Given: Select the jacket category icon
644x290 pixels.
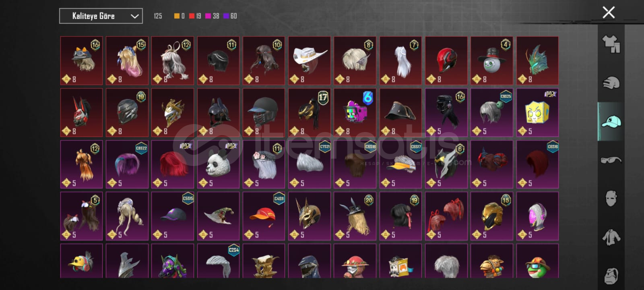Looking at the screenshot, I should coord(611,237).
